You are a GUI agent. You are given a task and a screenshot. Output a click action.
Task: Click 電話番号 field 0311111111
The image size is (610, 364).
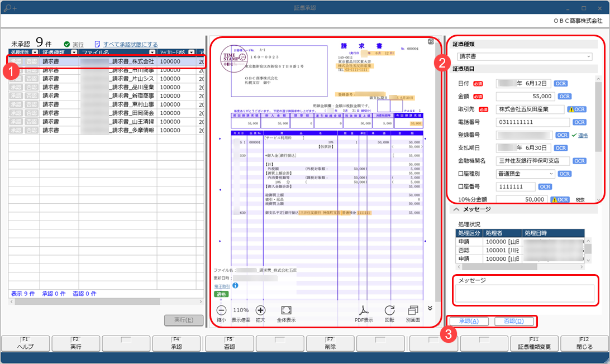tap(532, 122)
